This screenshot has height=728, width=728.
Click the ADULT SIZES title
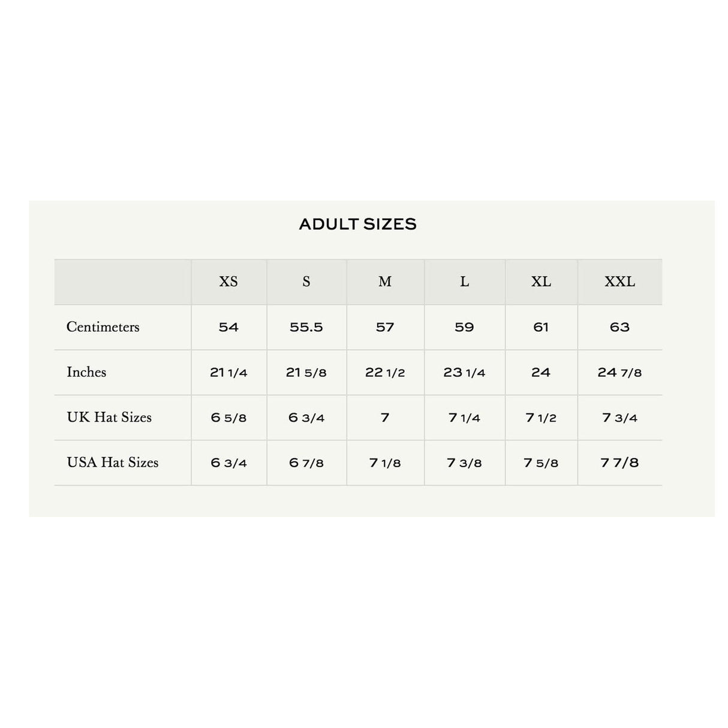point(357,224)
